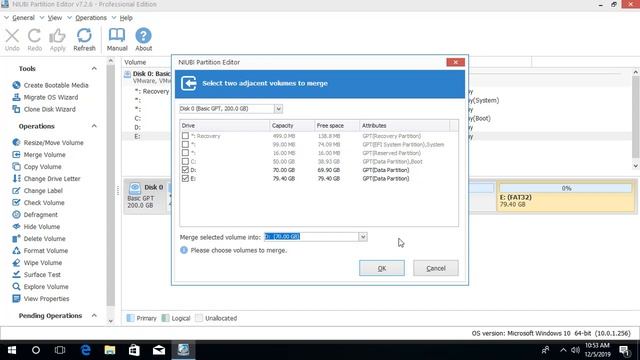This screenshot has height=360, width=640.
Task: Click the Logical legend color swatch
Action: [165, 318]
